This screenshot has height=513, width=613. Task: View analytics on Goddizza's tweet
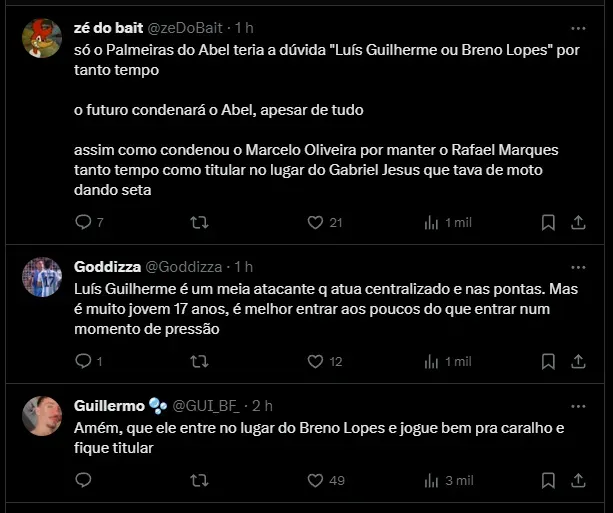(433, 361)
